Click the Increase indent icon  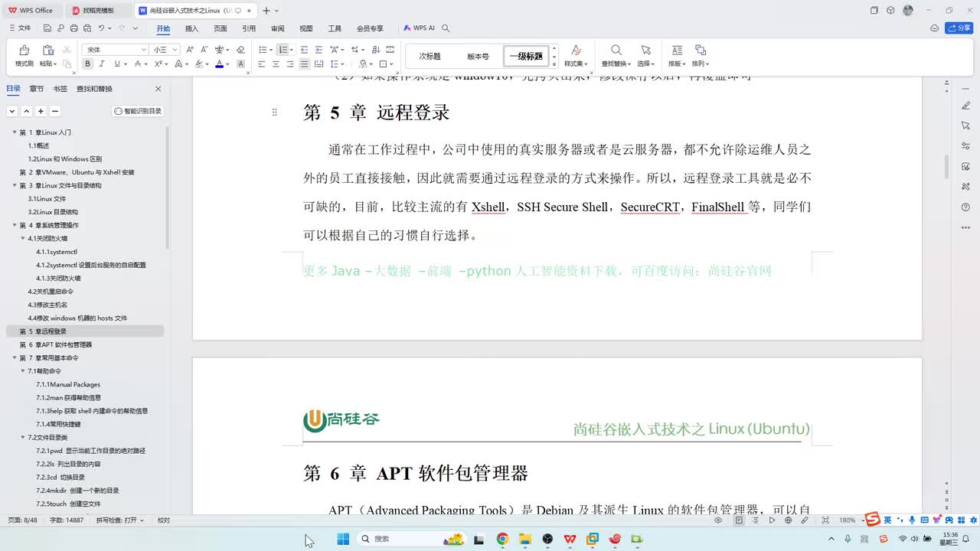pos(318,50)
